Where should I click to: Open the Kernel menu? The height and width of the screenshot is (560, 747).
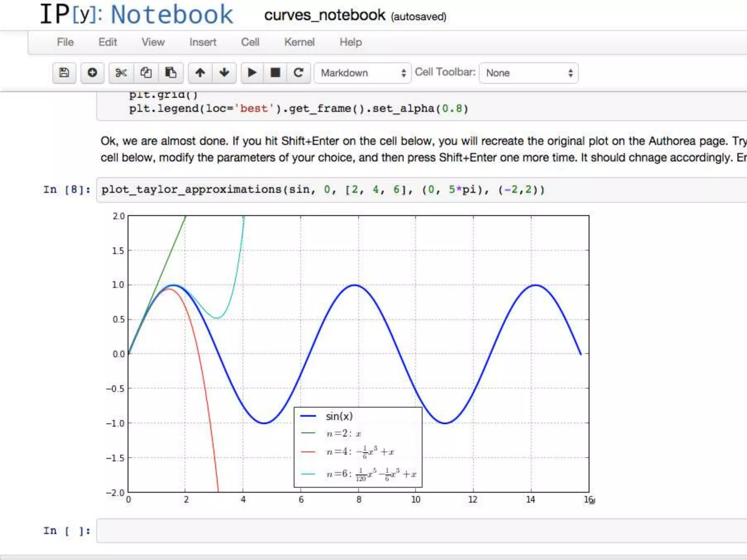(x=299, y=42)
